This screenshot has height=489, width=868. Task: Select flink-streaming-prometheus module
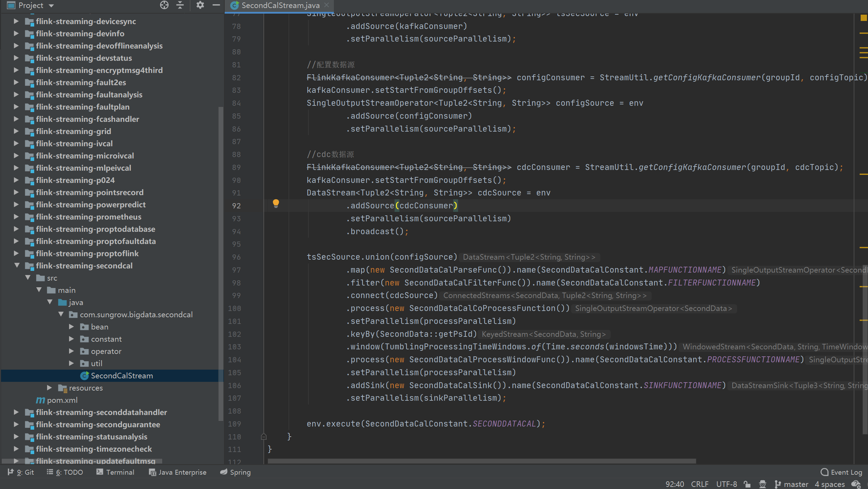pos(89,217)
